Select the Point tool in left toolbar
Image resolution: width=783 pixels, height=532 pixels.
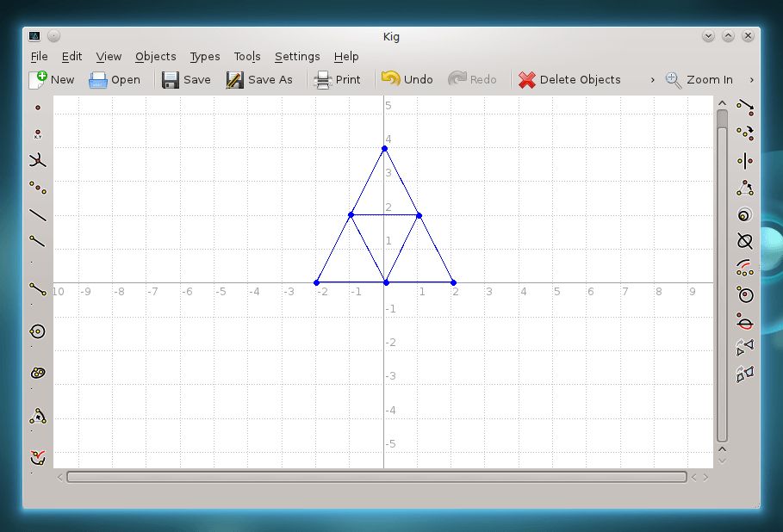(37, 108)
